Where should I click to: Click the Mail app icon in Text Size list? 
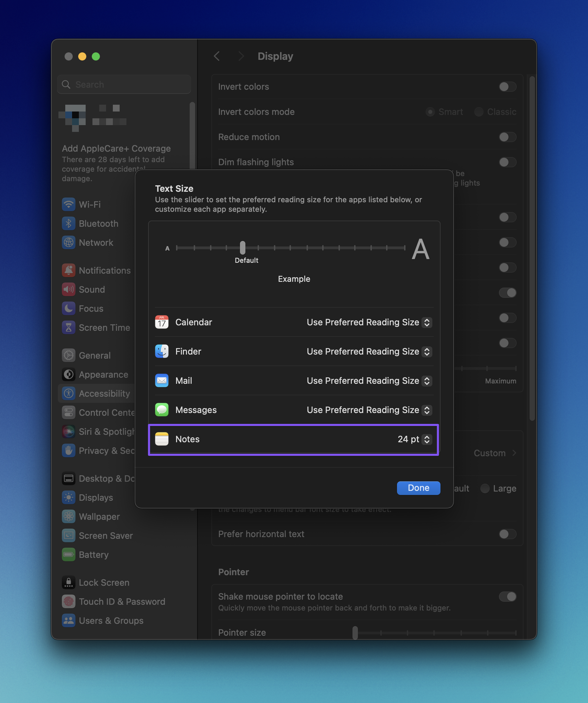162,380
